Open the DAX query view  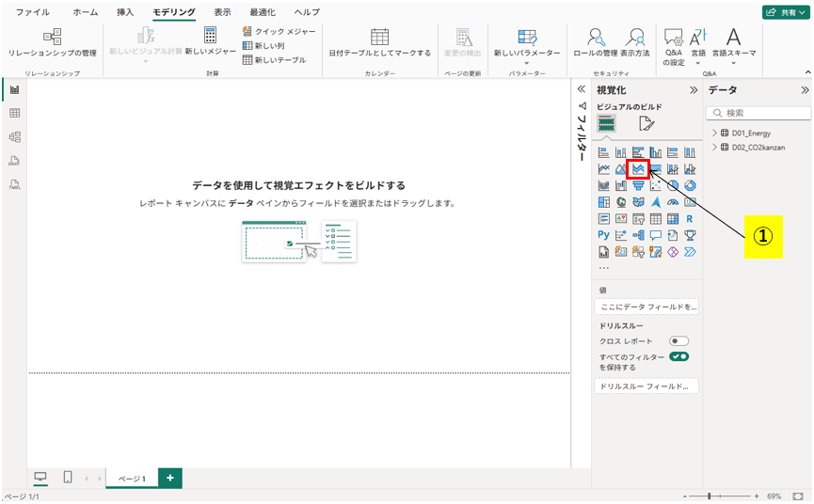click(x=14, y=161)
